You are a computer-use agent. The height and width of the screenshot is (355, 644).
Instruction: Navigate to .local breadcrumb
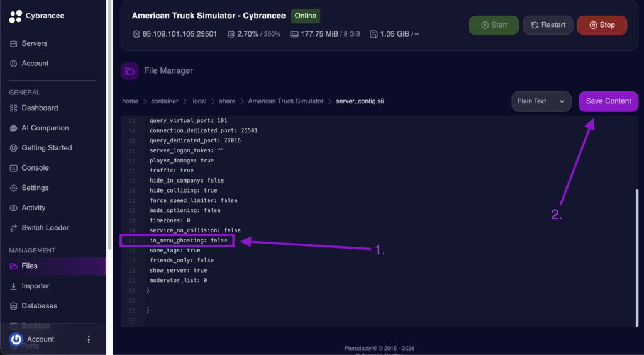(x=199, y=101)
